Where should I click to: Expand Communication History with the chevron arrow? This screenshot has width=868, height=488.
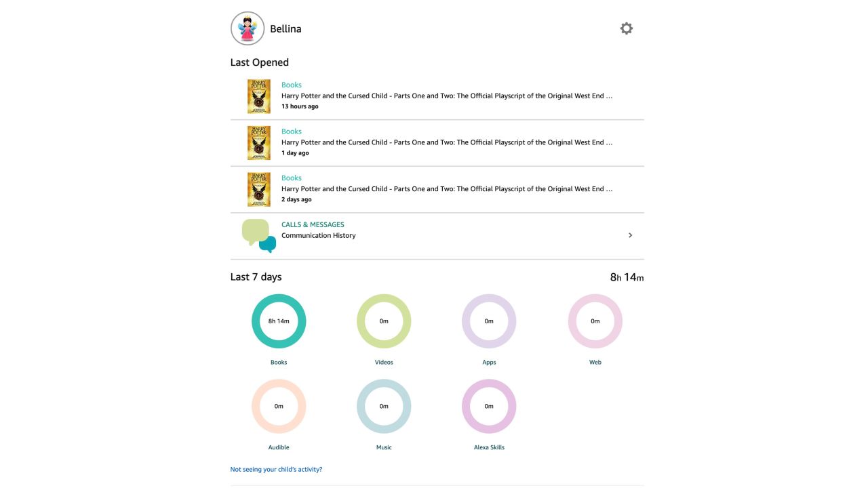tap(630, 235)
